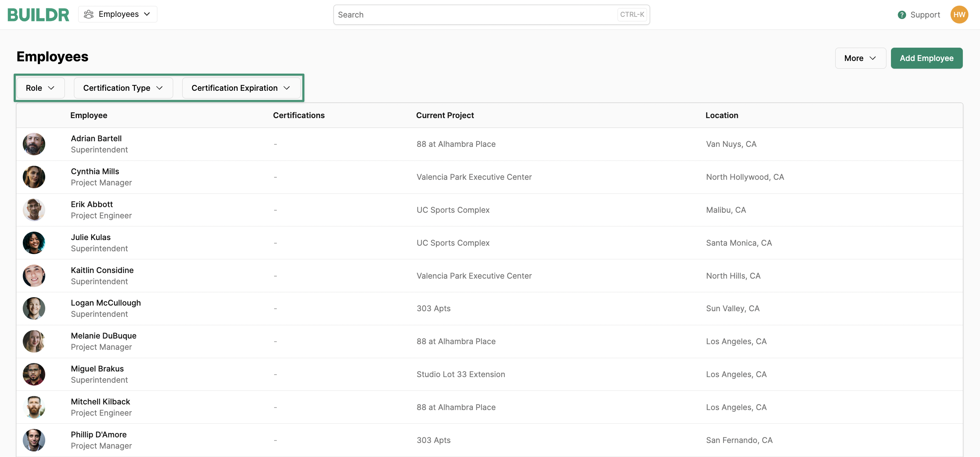Open the Certification Type filter

click(123, 88)
